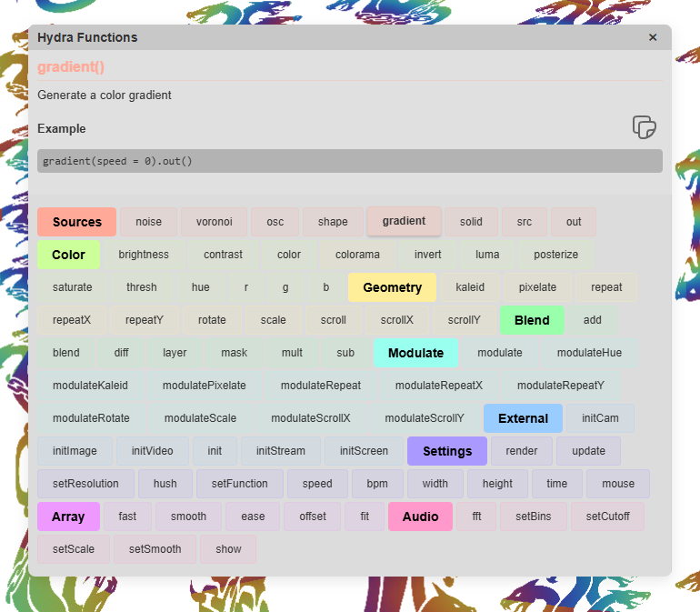This screenshot has height=612, width=700.
Task: Open the solid function
Action: pos(471,222)
